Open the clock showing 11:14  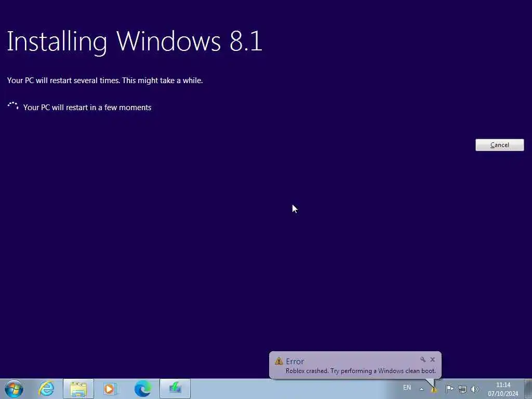(x=503, y=389)
